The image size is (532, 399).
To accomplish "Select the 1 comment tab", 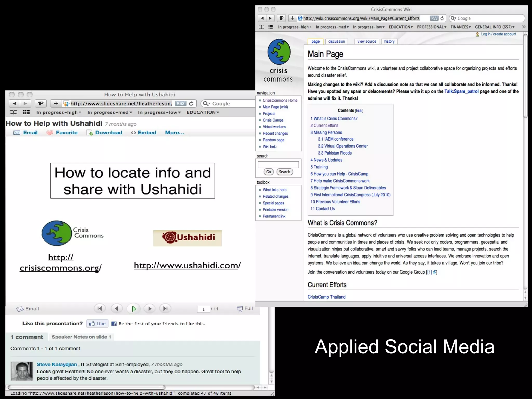I will (26, 337).
